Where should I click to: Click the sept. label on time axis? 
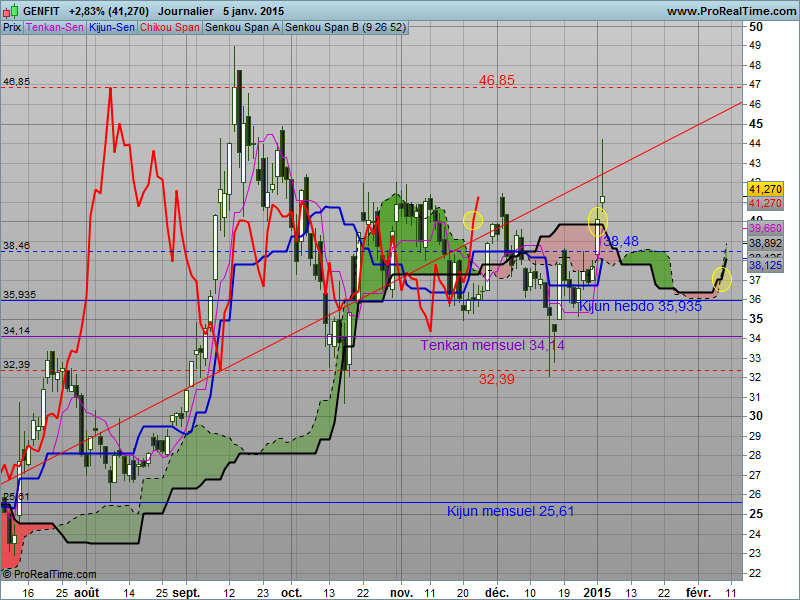tap(186, 593)
